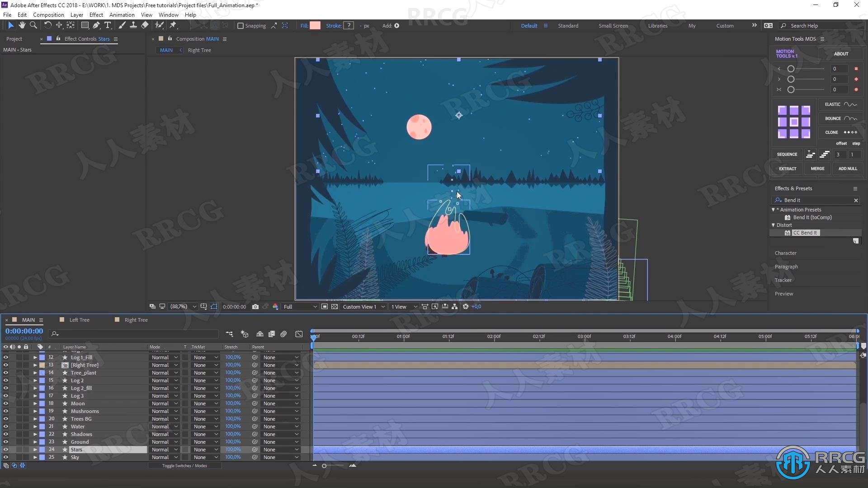Click the Elastic button in Motion Tools

click(x=840, y=104)
